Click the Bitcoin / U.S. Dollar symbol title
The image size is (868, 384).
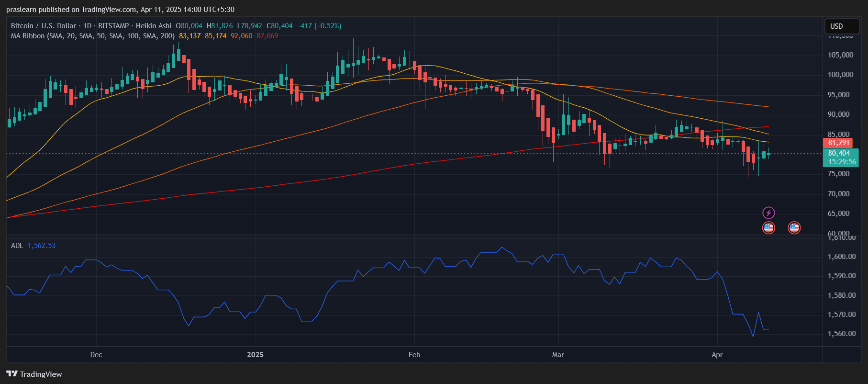coord(44,26)
